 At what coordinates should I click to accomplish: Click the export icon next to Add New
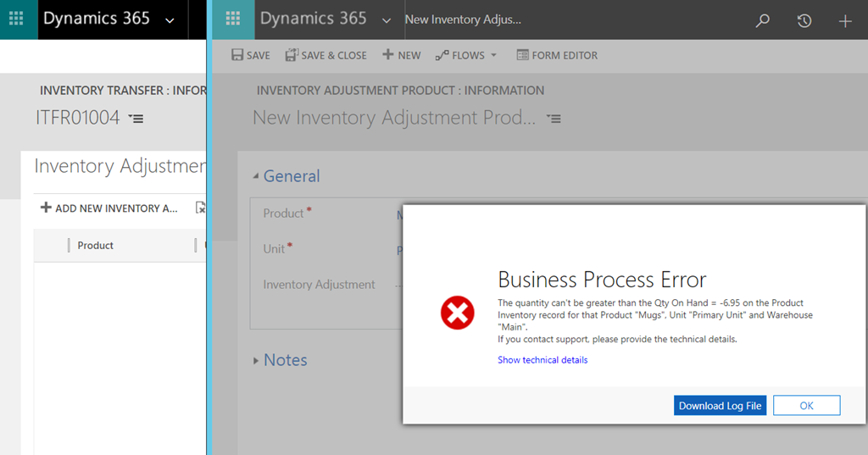200,208
